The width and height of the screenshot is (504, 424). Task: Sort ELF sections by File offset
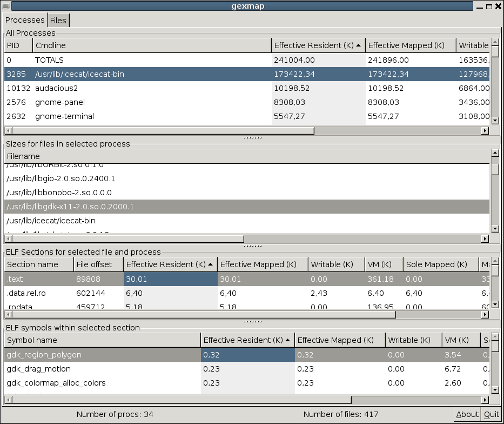pos(99,264)
